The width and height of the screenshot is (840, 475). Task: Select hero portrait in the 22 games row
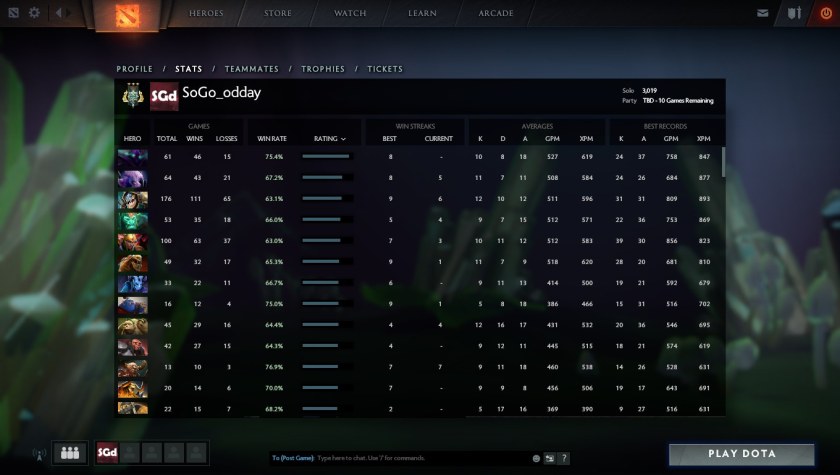[132, 409]
